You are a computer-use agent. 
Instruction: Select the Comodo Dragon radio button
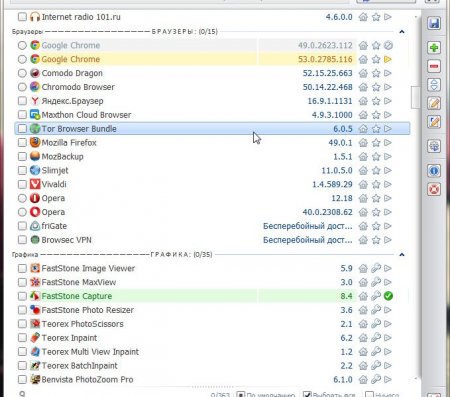tap(22, 73)
